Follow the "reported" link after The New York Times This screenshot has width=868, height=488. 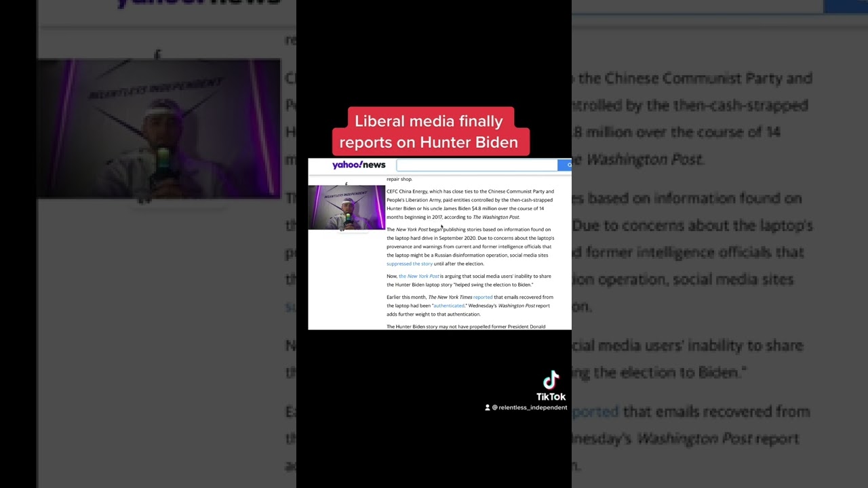point(483,297)
